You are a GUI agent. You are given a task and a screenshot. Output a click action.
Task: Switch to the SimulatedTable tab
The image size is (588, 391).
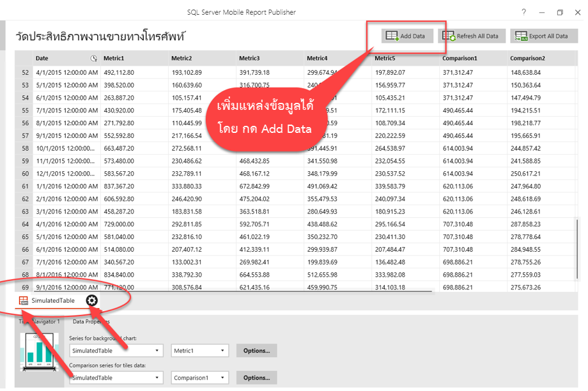click(x=54, y=300)
